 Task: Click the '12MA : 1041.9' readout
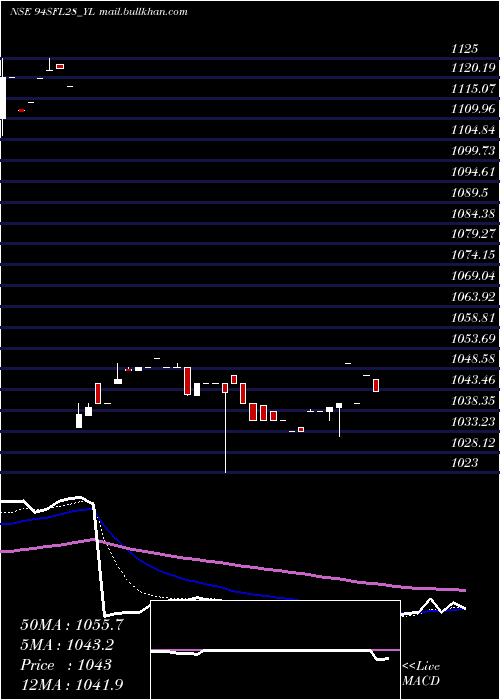pyautogui.click(x=72, y=684)
